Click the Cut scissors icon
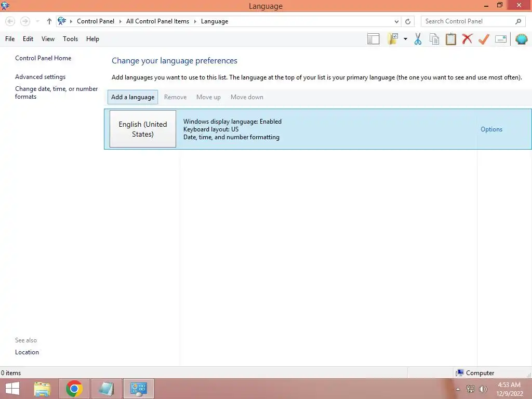This screenshot has height=399, width=532. tap(418, 39)
